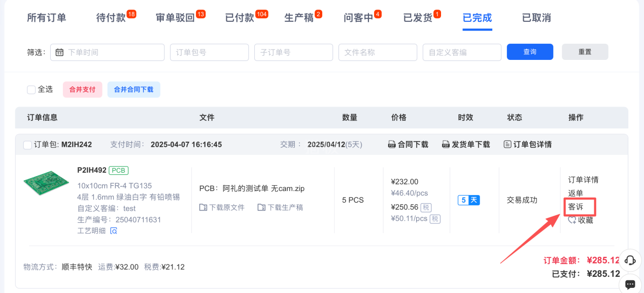Open the chat bubble icon at bottom right

point(630,284)
